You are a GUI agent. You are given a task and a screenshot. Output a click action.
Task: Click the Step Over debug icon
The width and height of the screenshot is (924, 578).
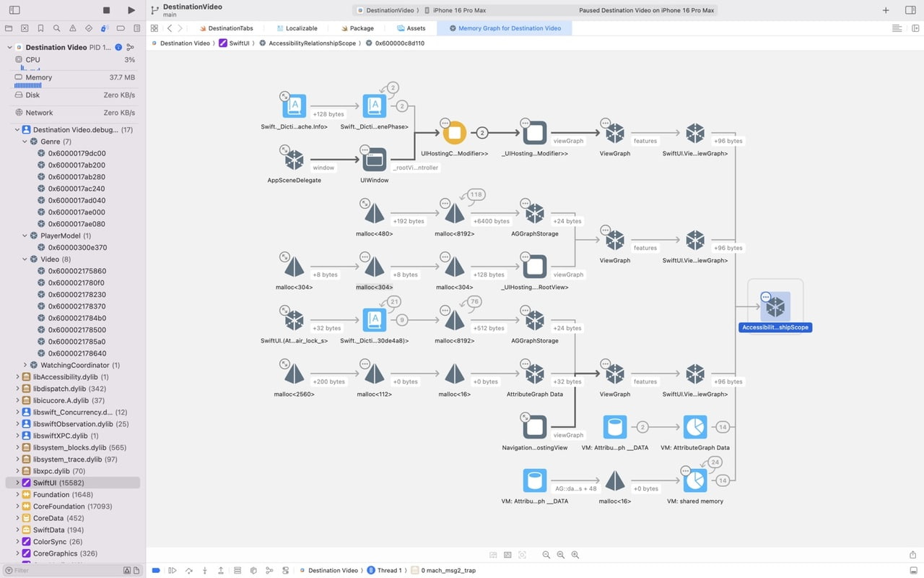(189, 570)
